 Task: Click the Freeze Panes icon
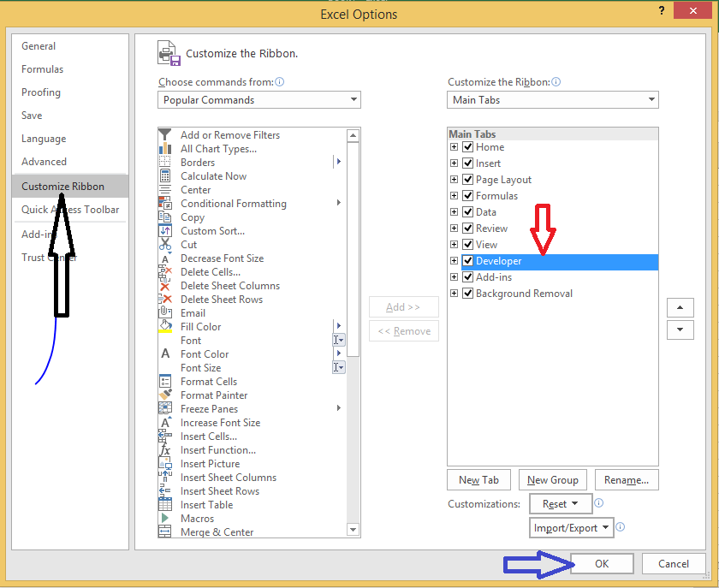[164, 408]
